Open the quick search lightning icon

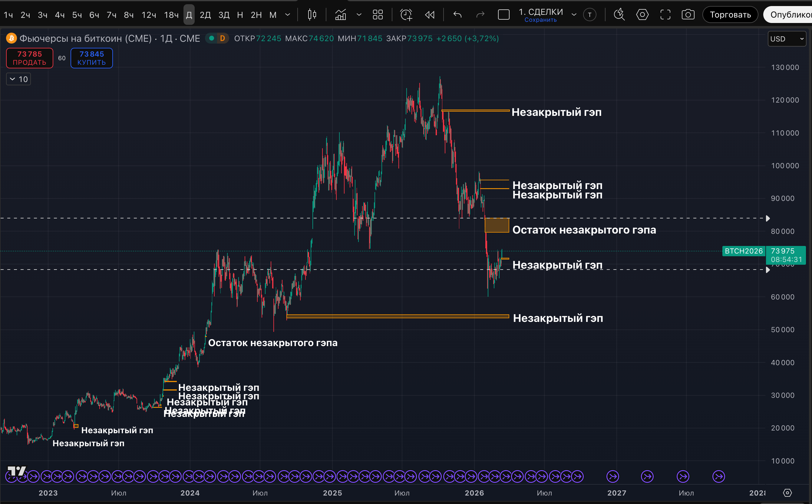click(619, 15)
